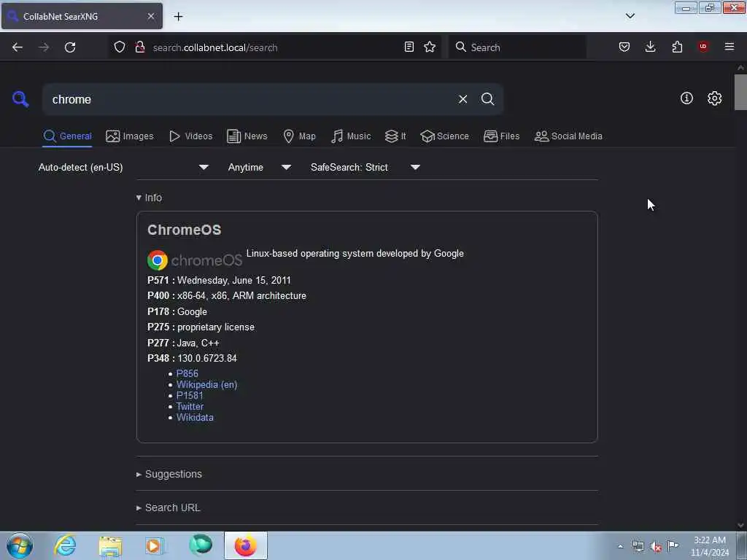Open the uBlock Origin extension
This screenshot has height=560, width=747.
703,47
